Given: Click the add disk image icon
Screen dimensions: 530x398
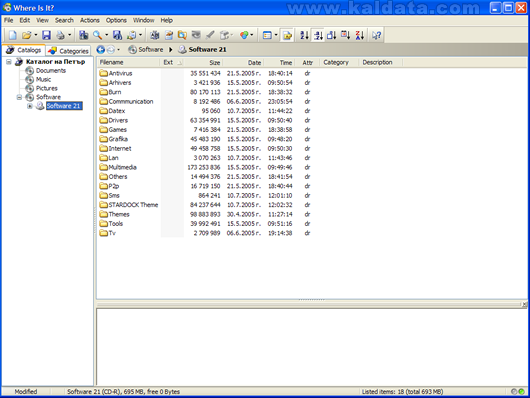Looking at the screenshot, I should (83, 35).
